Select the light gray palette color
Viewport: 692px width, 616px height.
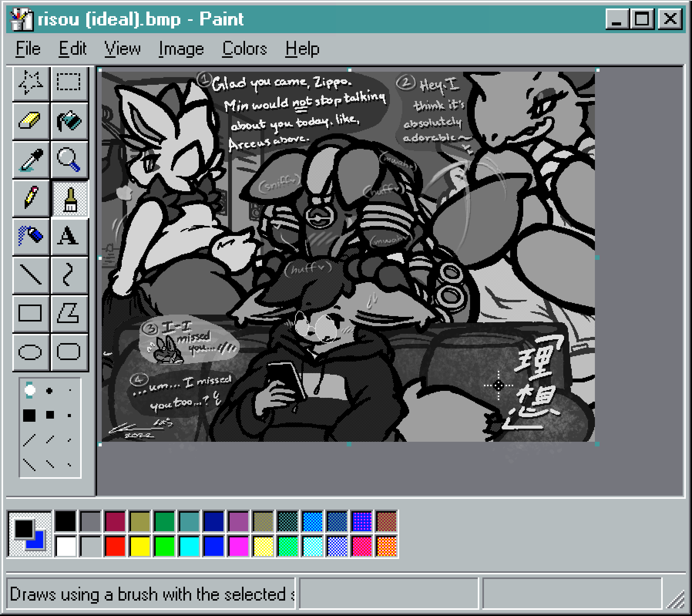[91, 546]
